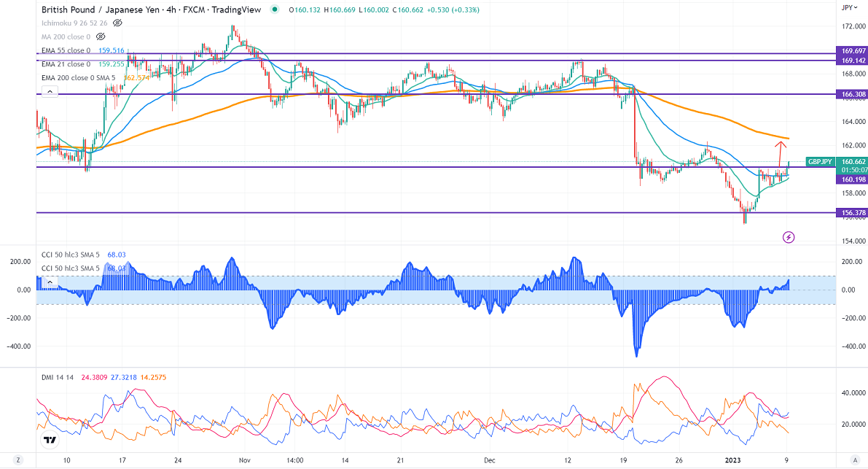Click the DMI value 24.3809
The width and height of the screenshot is (868, 469).
94,378
